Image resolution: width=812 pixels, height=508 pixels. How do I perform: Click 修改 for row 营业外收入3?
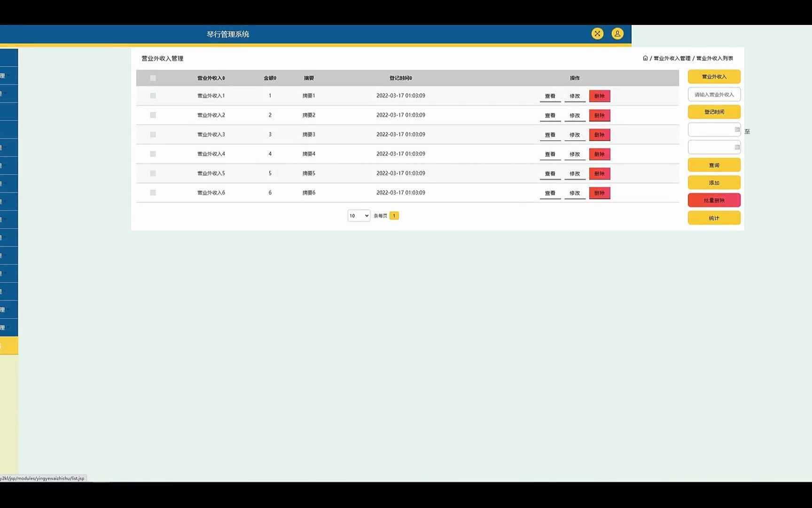coord(575,135)
